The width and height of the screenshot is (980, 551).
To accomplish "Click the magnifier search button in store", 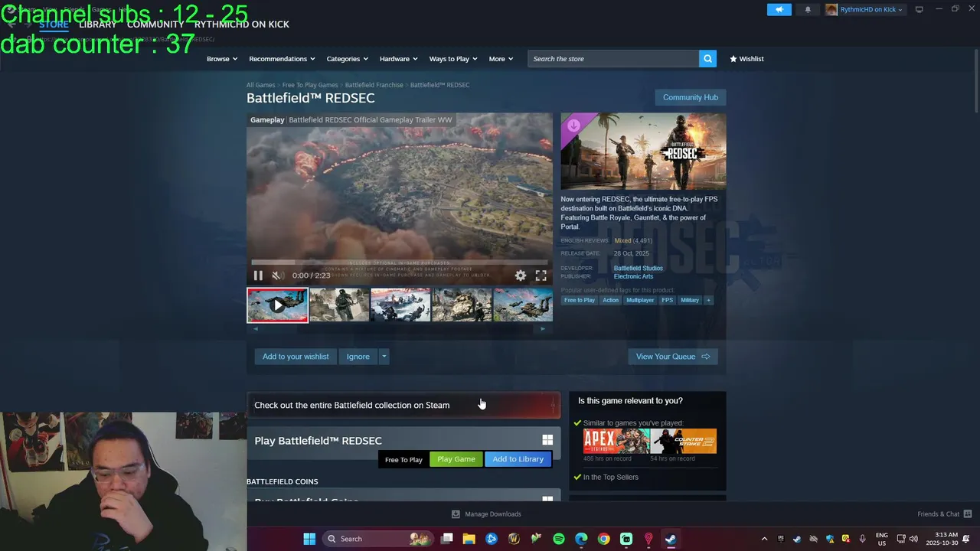I will point(707,58).
